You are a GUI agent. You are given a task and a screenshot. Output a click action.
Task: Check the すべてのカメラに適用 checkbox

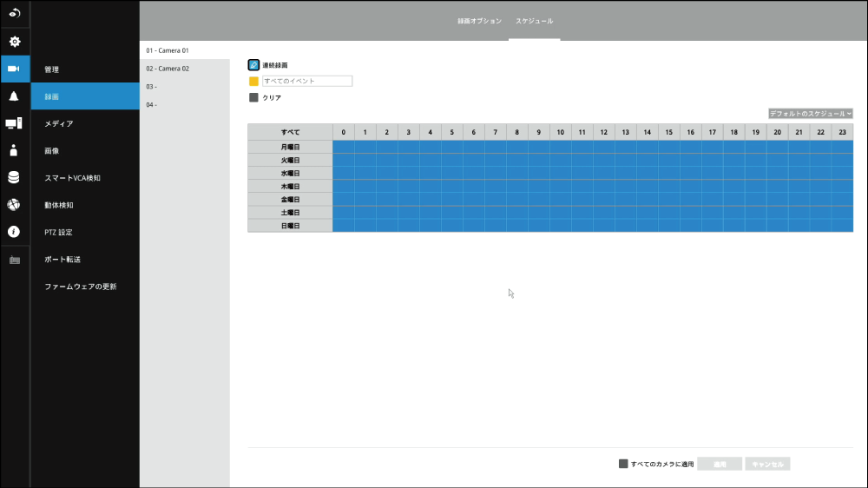(x=623, y=464)
